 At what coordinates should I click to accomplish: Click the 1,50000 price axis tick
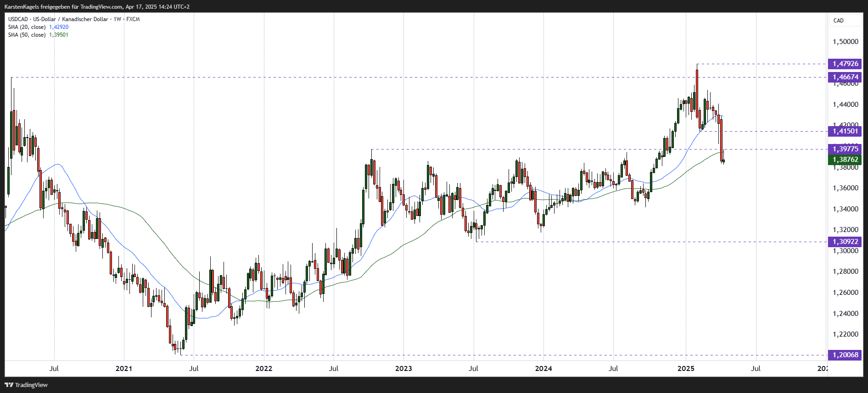[846, 42]
